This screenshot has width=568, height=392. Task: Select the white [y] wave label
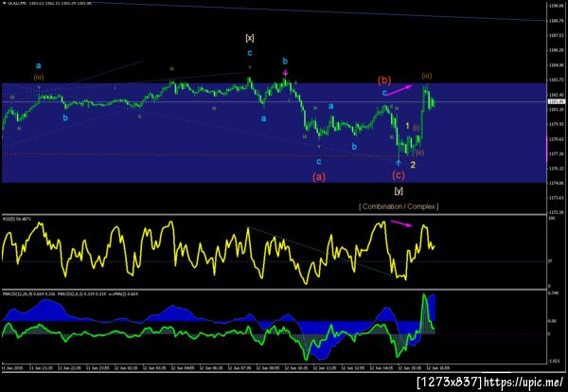[399, 191]
